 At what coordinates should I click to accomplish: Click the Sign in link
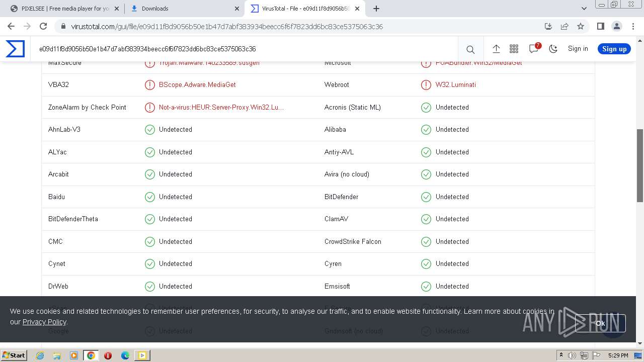tap(578, 48)
